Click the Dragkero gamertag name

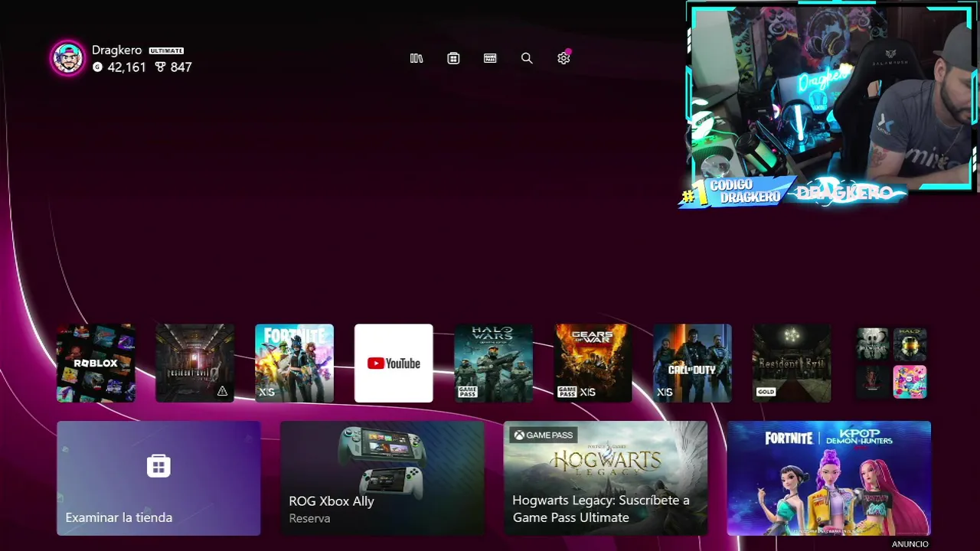[x=116, y=50]
